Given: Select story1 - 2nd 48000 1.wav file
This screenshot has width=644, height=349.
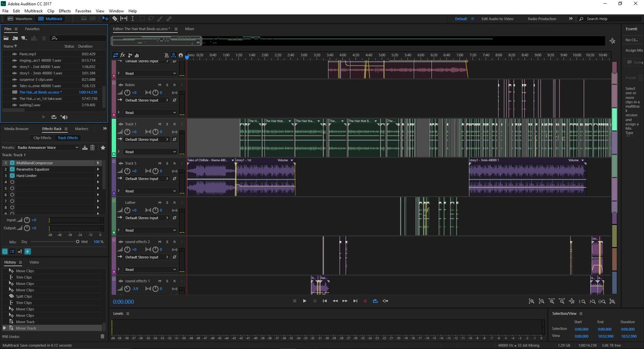Looking at the screenshot, I should 41,66.
